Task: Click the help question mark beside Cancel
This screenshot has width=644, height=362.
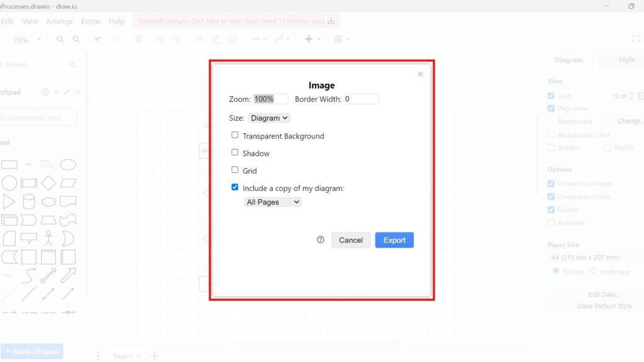Action: [x=321, y=239]
